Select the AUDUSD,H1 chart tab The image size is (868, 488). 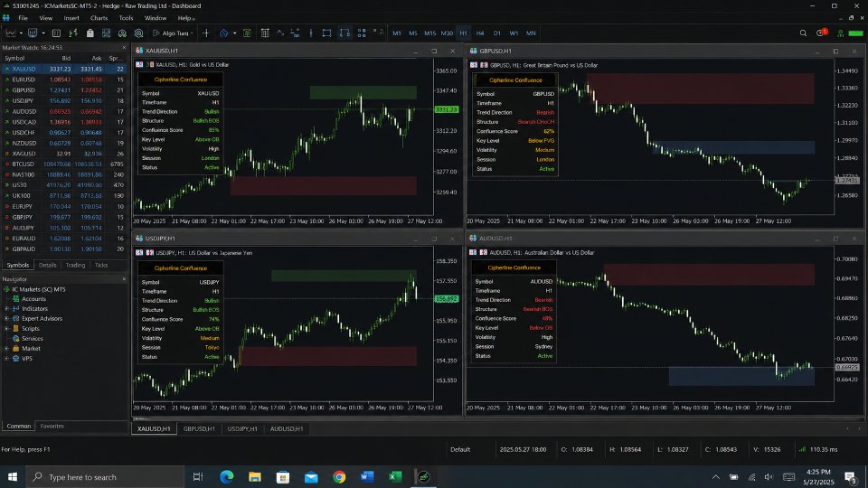[x=287, y=428]
